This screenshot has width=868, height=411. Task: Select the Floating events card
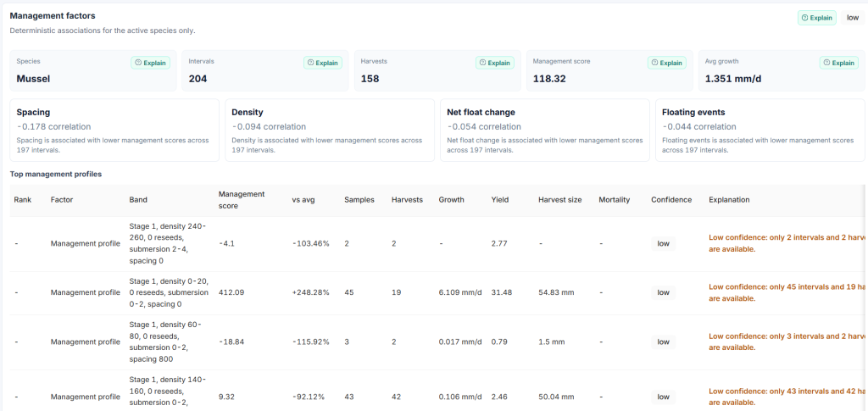[760, 130]
